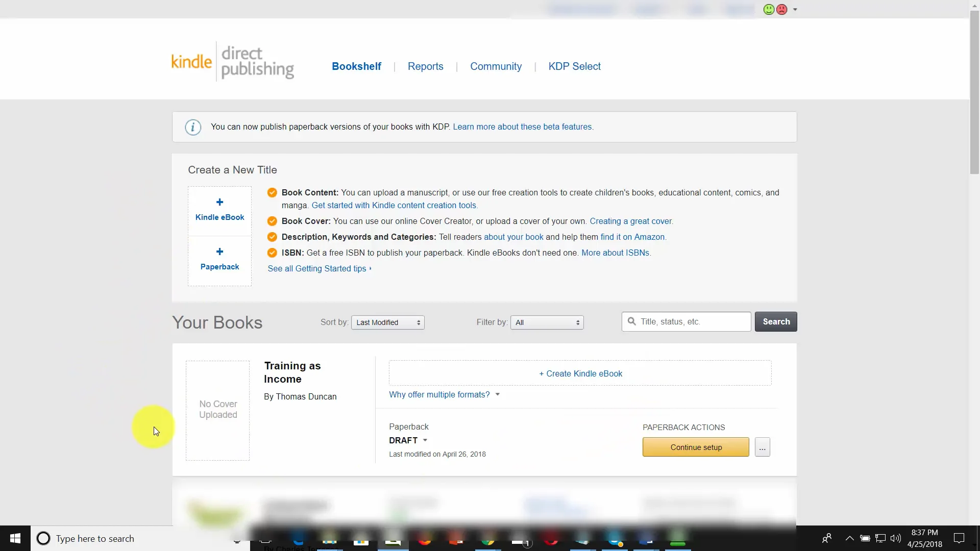Open the KDP Select tab
Image resolution: width=980 pixels, height=551 pixels.
click(574, 66)
